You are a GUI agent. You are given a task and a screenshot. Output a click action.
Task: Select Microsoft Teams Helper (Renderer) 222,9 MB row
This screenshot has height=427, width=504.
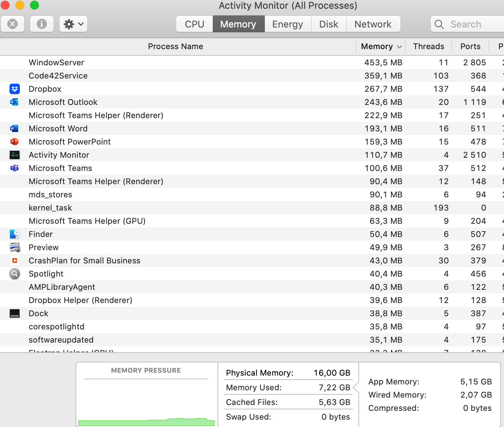(252, 115)
